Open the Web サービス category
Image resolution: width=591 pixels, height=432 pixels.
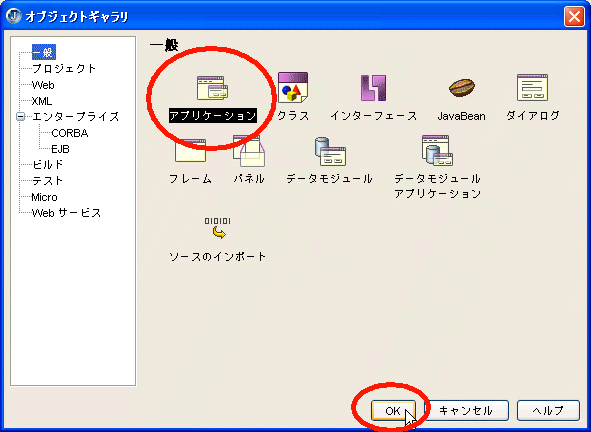pyautogui.click(x=66, y=213)
